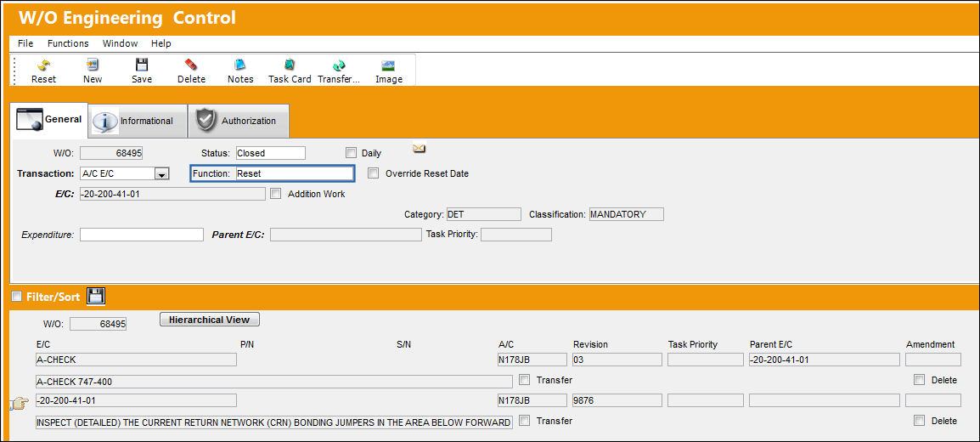Click the Parent E/C field in the General tab

pyautogui.click(x=346, y=235)
